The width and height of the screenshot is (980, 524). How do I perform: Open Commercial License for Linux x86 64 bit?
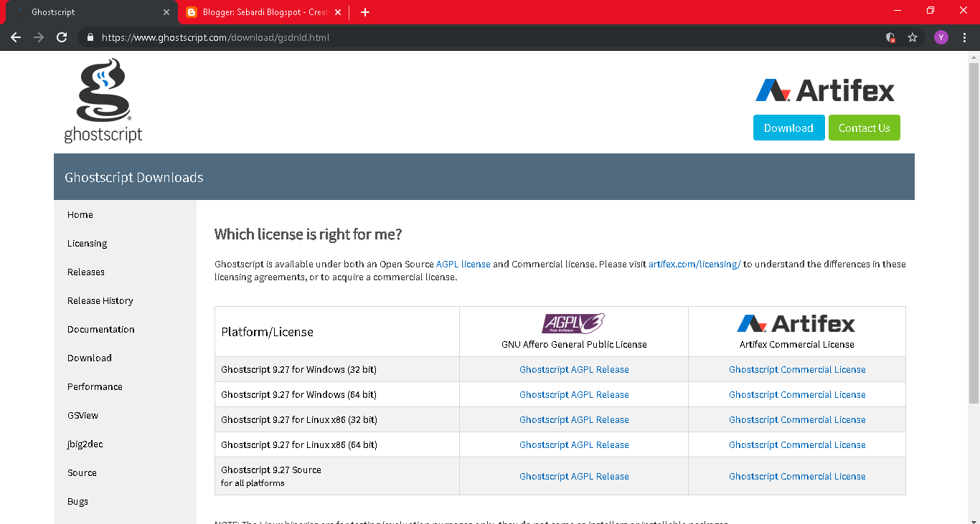click(797, 444)
